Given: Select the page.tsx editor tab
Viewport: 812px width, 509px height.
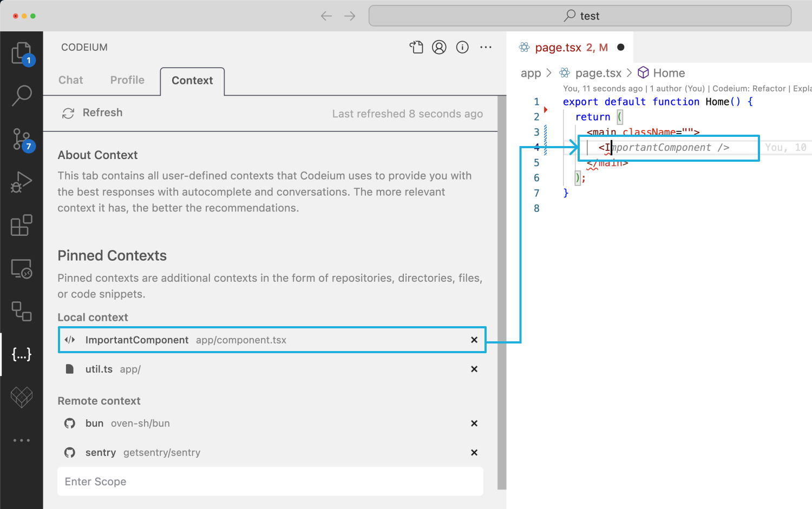Looking at the screenshot, I should [570, 48].
